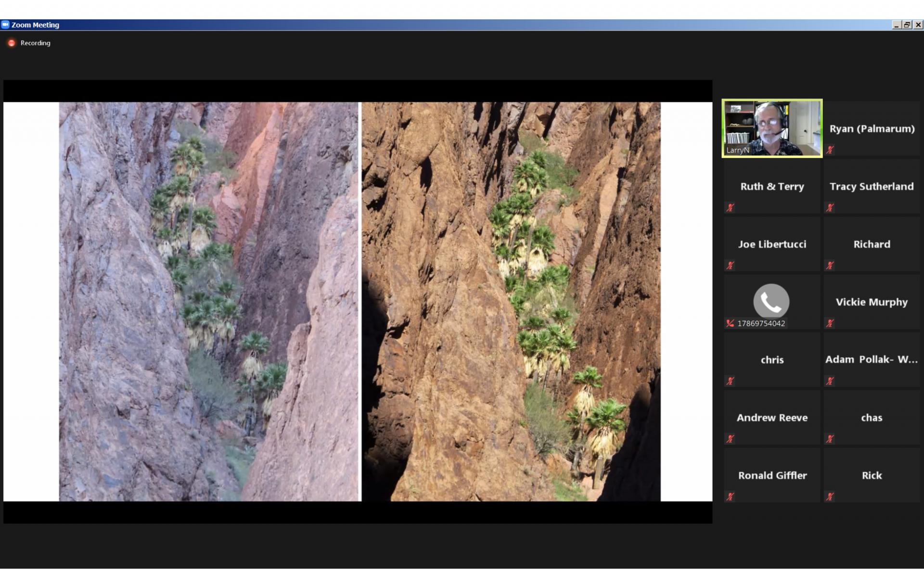Click muted mic icon on Ruth & Terry
924x588 pixels.
(x=730, y=208)
